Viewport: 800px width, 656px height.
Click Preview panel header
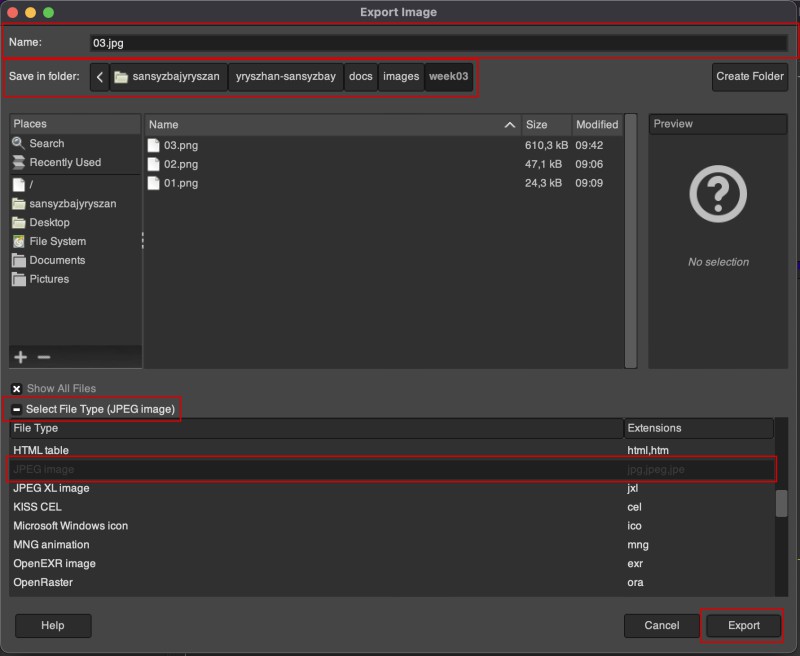coord(718,124)
